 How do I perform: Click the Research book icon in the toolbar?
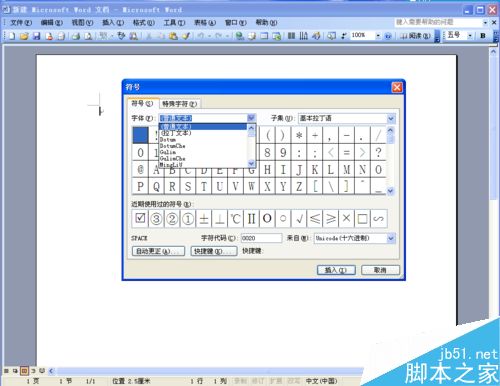coord(133,36)
